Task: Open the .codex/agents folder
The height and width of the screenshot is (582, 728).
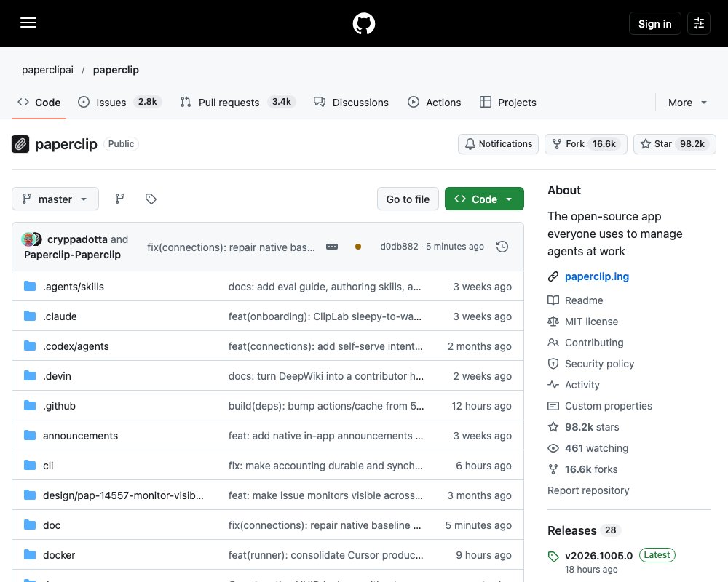Action: 76,346
